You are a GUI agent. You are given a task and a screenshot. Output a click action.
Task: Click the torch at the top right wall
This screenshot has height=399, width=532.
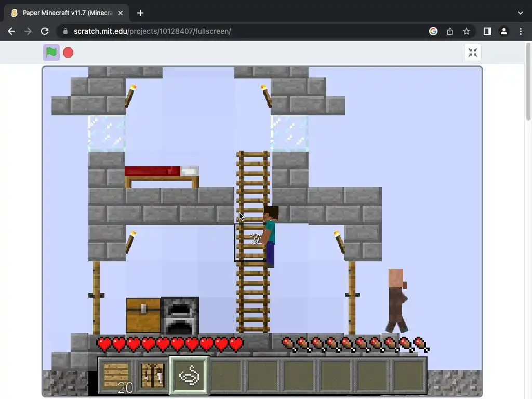tap(267, 96)
